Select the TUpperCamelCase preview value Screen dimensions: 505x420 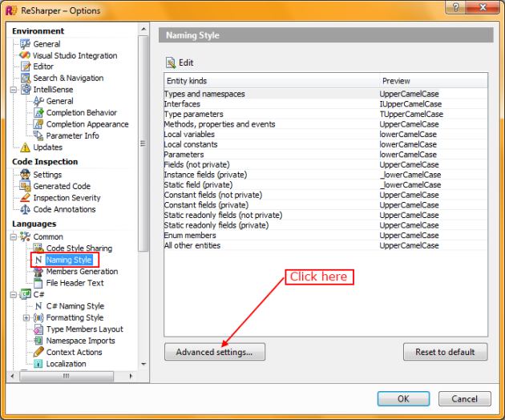click(x=411, y=114)
